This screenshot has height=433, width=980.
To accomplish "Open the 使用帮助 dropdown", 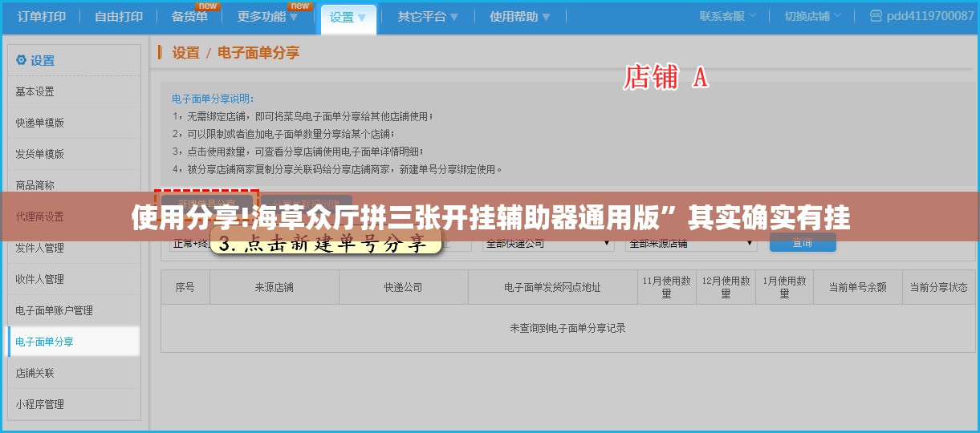I will (518, 16).
